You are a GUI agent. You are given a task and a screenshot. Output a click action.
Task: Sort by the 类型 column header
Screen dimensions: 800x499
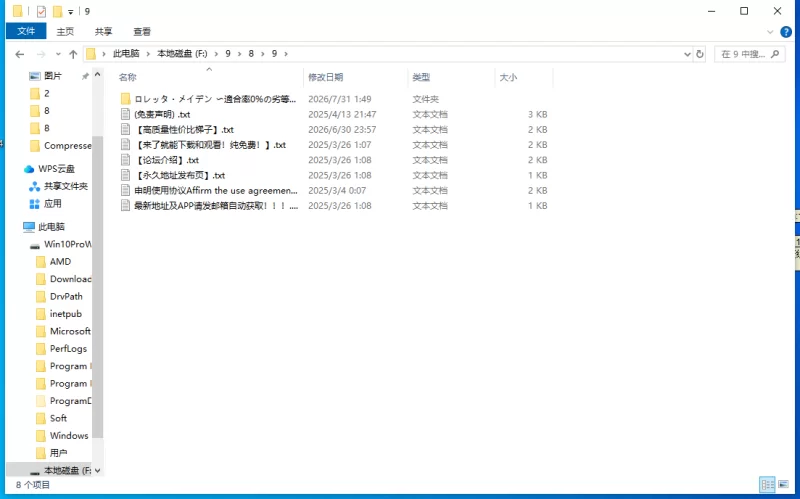point(421,77)
